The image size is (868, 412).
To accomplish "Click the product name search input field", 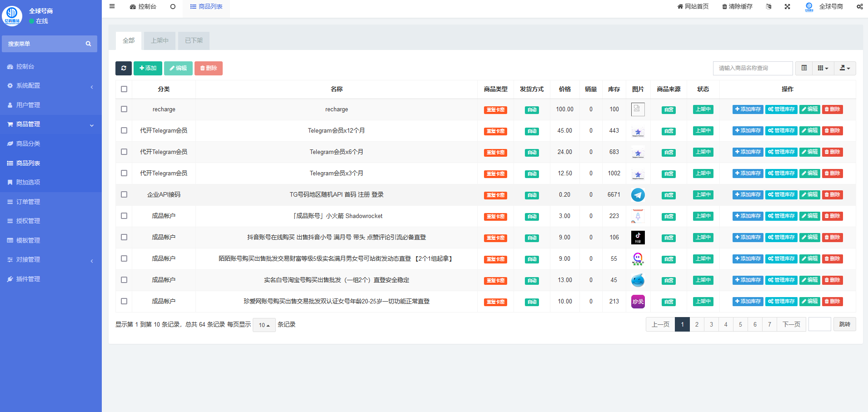I will 753,68.
